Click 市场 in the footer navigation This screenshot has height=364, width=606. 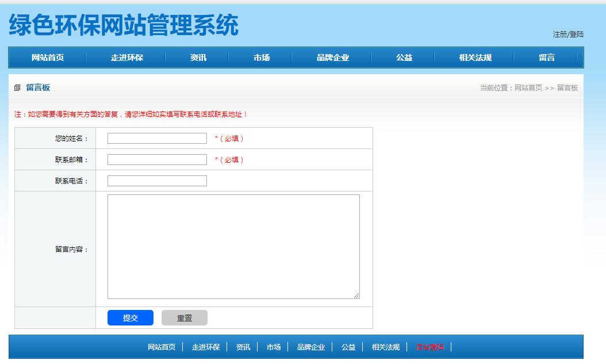pyautogui.click(x=274, y=347)
